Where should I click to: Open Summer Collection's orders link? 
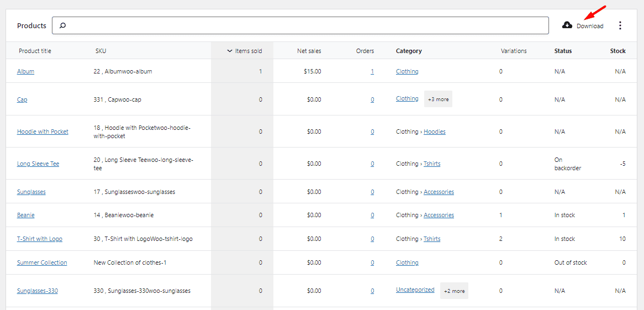pos(372,262)
